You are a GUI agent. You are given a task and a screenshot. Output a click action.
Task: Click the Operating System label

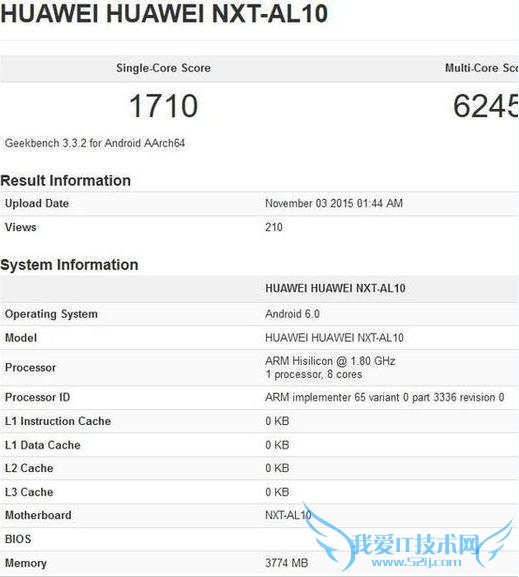pyautogui.click(x=51, y=314)
